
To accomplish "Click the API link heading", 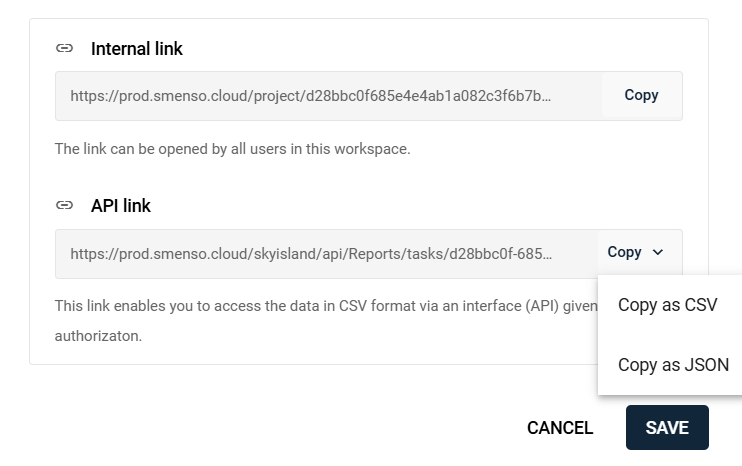I will pos(121,205).
